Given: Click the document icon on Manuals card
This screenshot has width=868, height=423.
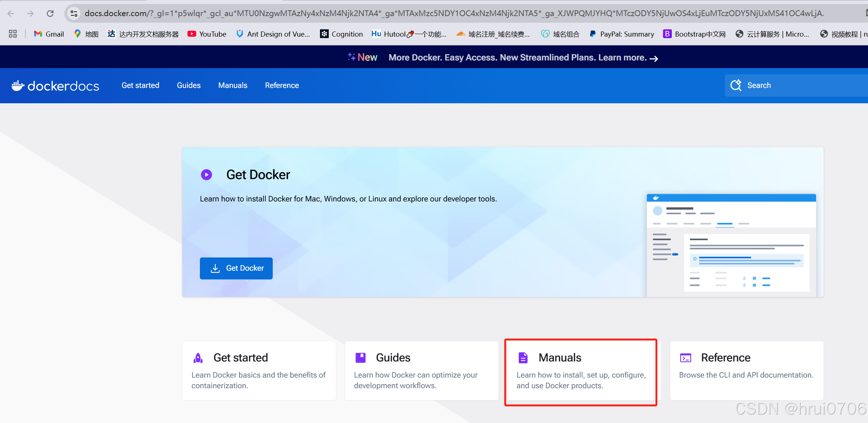Looking at the screenshot, I should [x=523, y=358].
